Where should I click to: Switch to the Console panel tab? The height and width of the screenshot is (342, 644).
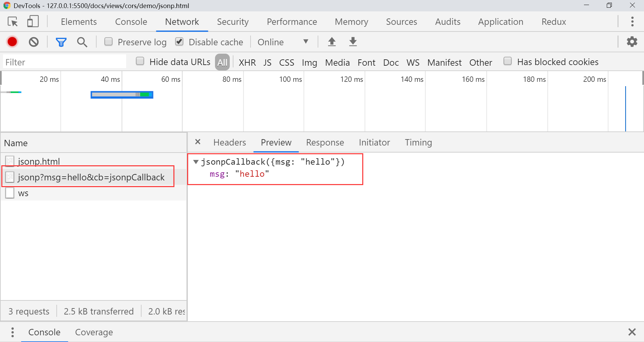pos(131,22)
